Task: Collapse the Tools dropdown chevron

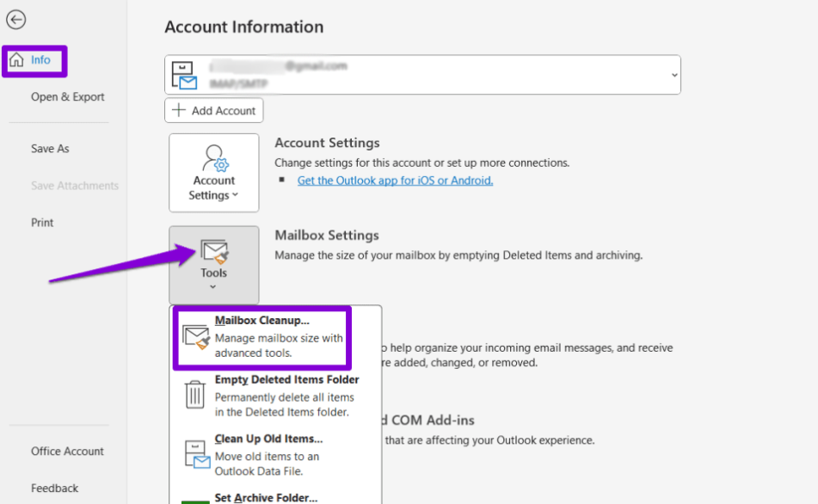Action: click(212, 287)
